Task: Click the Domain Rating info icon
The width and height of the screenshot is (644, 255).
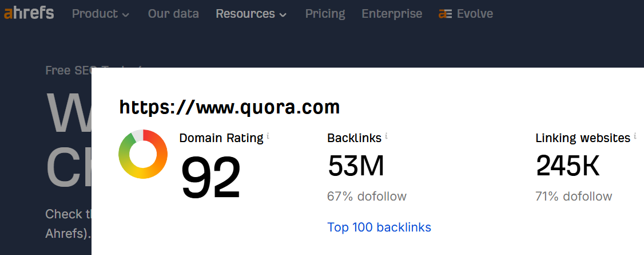Action: 268,136
